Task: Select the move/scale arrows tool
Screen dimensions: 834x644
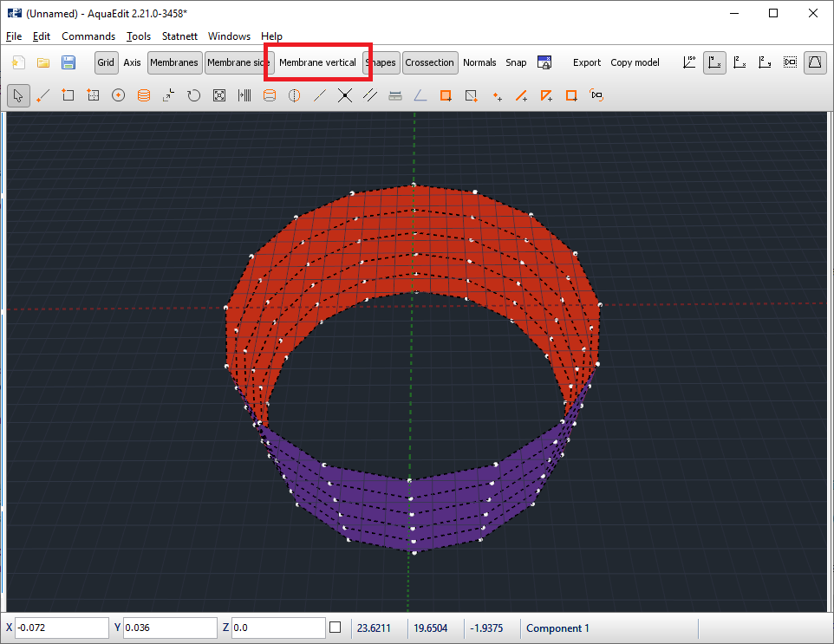Action: pyautogui.click(x=168, y=95)
